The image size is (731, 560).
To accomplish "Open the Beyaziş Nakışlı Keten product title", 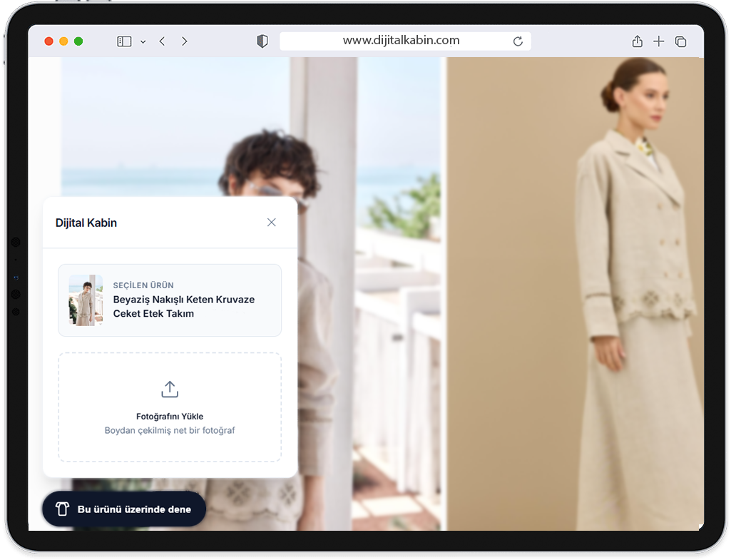I will 183,307.
